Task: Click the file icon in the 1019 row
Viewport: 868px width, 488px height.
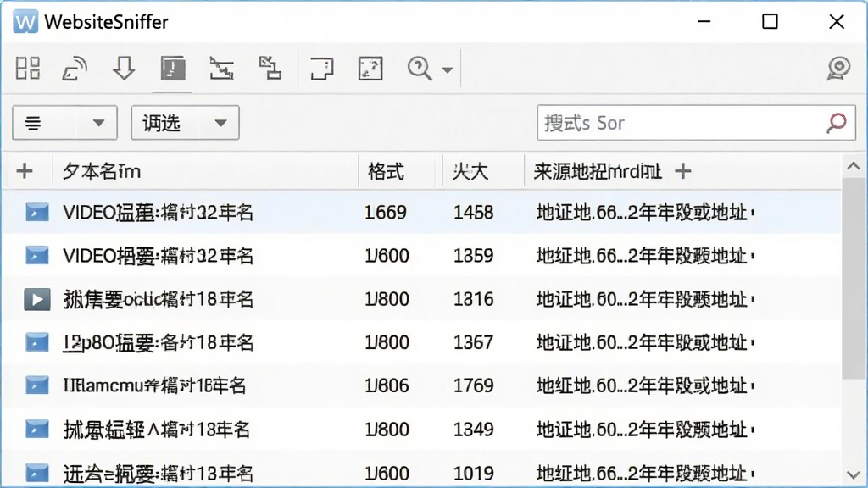Action: click(x=37, y=473)
